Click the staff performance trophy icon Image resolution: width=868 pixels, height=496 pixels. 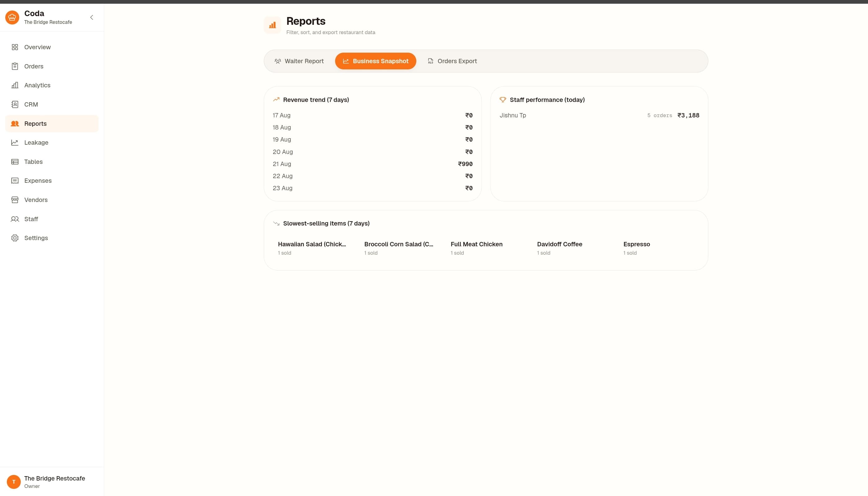[503, 99]
